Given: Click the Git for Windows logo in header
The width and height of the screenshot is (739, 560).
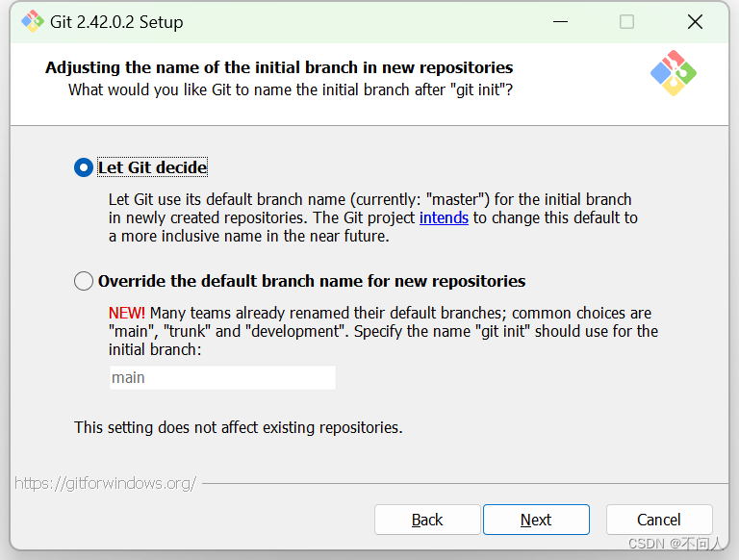Looking at the screenshot, I should coord(673,73).
